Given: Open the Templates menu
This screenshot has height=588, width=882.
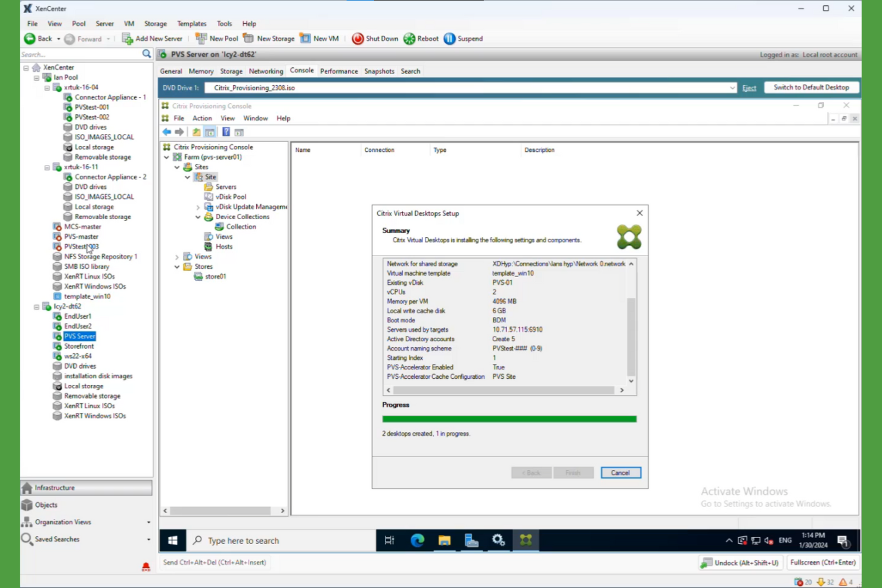Looking at the screenshot, I should 191,24.
